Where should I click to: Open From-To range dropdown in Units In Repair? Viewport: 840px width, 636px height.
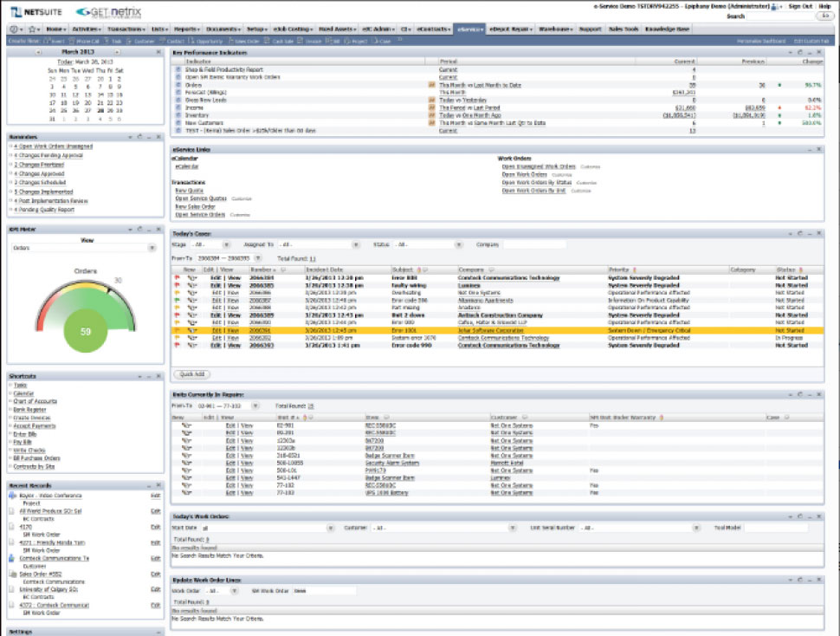pos(255,406)
